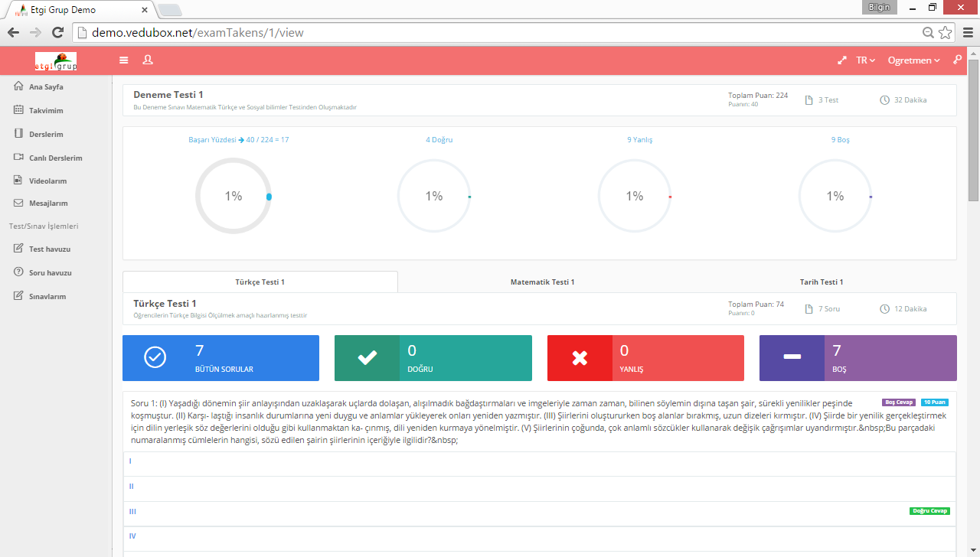Click the Ana Sayfa home icon

tap(18, 86)
